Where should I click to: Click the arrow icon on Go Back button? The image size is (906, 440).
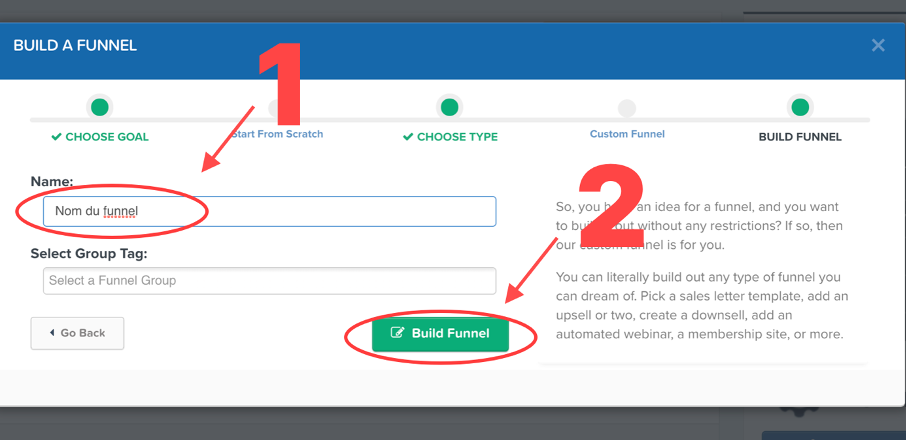52,333
